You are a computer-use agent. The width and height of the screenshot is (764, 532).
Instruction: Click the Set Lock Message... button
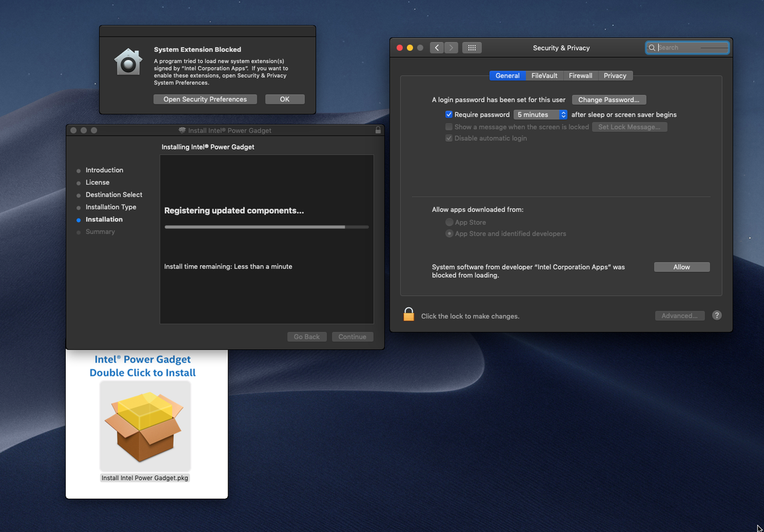pyautogui.click(x=630, y=127)
